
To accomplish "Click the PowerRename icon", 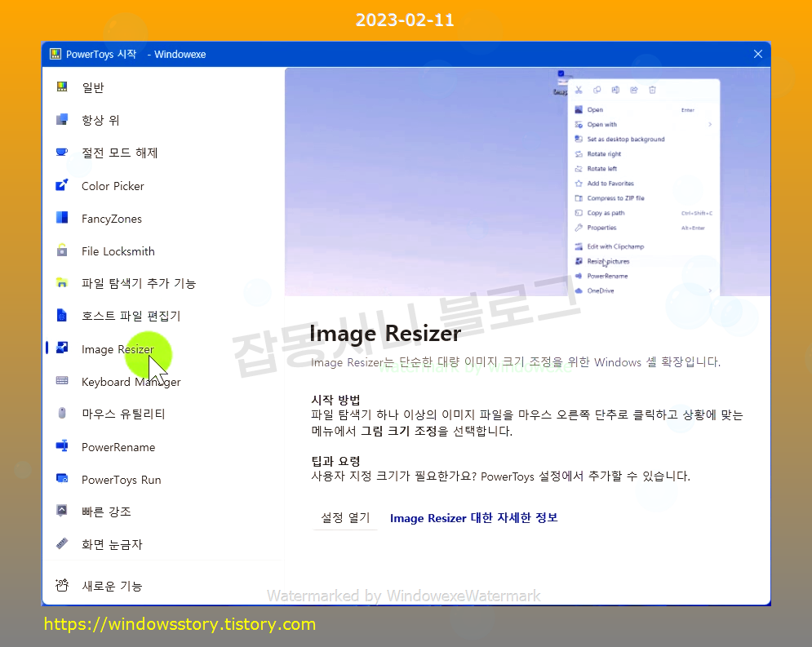I will [x=62, y=445].
